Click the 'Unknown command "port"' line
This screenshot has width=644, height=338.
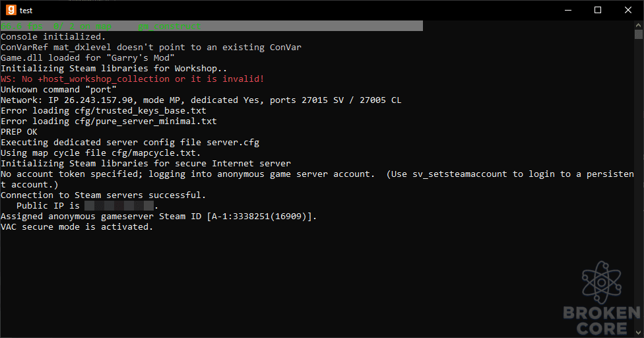[58, 90]
